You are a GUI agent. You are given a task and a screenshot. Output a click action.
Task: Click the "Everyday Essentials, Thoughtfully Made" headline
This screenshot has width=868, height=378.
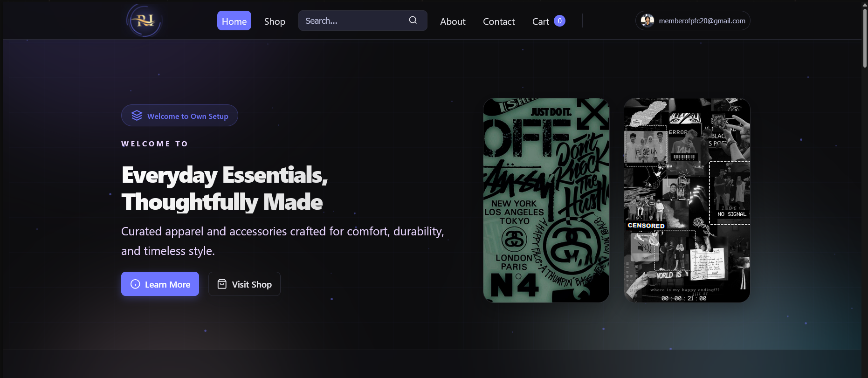pyautogui.click(x=225, y=188)
